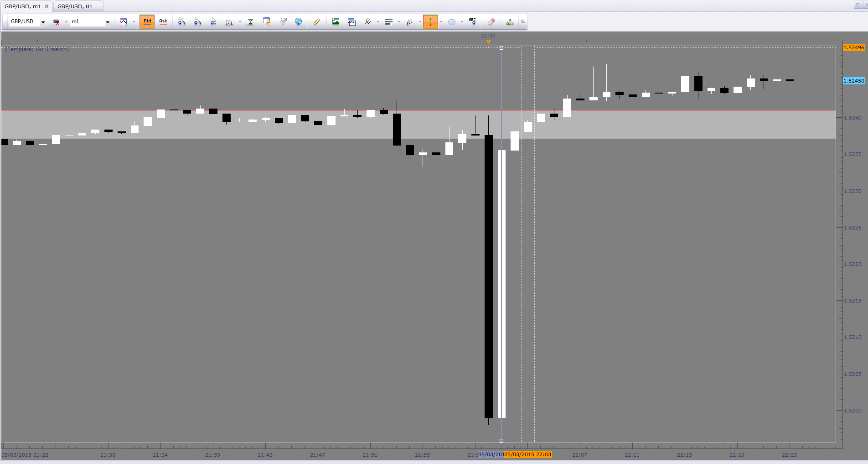Click the chart type icon
This screenshot has height=464, width=868.
[123, 22]
